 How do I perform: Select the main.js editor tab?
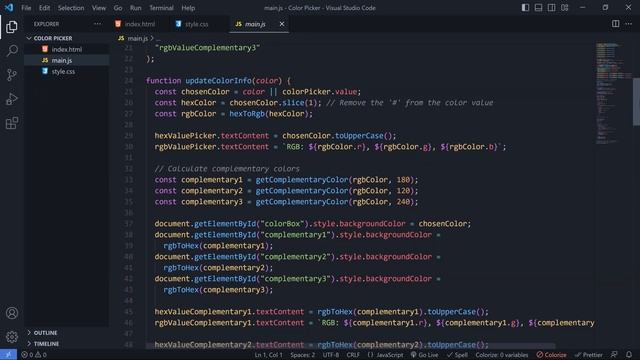[255, 24]
